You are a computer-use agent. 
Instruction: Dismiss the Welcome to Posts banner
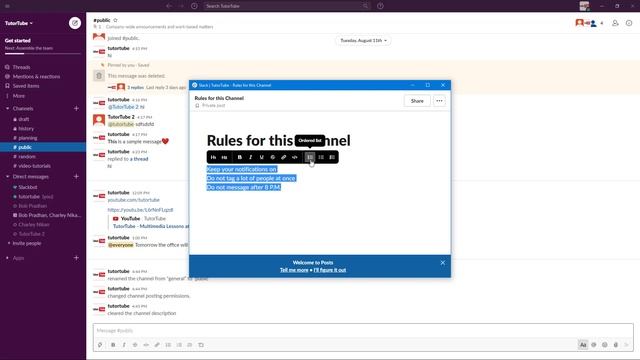pos(443,262)
